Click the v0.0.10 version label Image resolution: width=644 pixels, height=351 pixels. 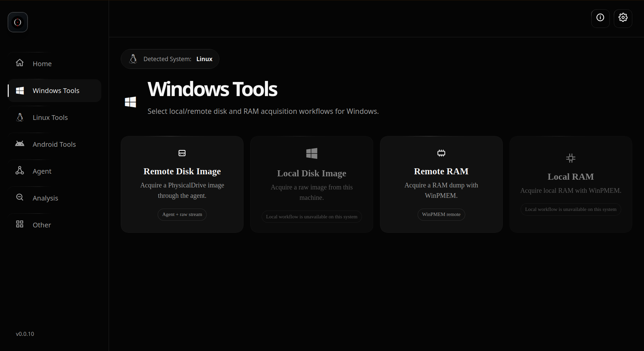point(25,334)
